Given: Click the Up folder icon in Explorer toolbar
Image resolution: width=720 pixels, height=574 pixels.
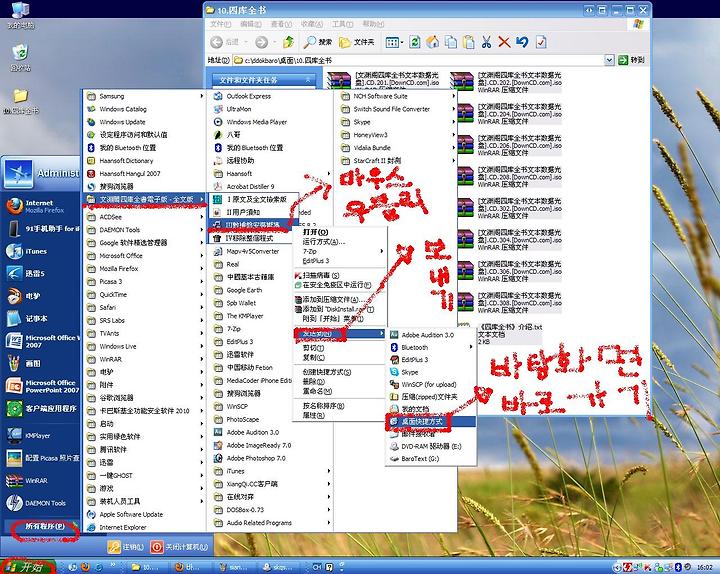Looking at the screenshot, I should [x=288, y=42].
